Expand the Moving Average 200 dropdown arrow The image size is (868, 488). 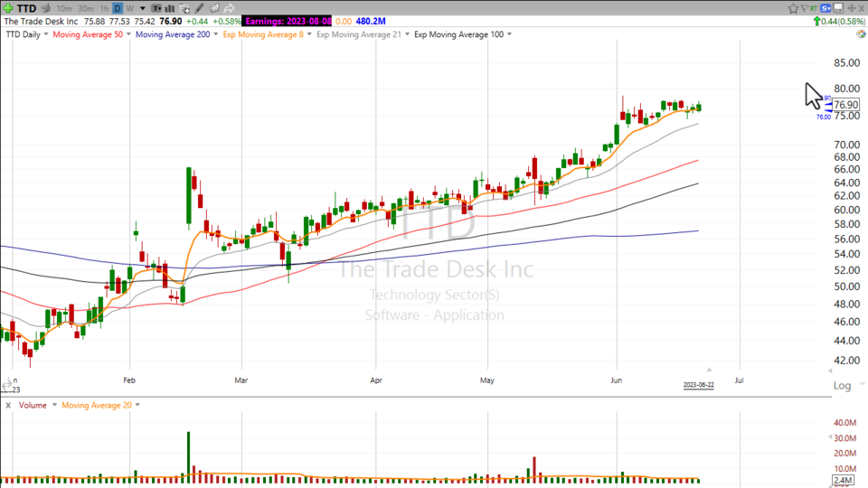point(215,34)
